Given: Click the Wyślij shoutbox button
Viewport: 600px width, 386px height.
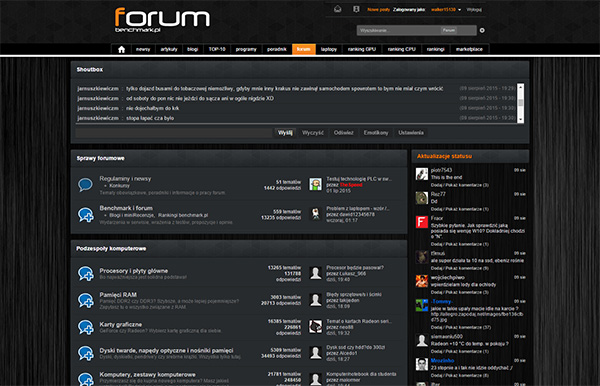Looking at the screenshot, I should (285, 133).
